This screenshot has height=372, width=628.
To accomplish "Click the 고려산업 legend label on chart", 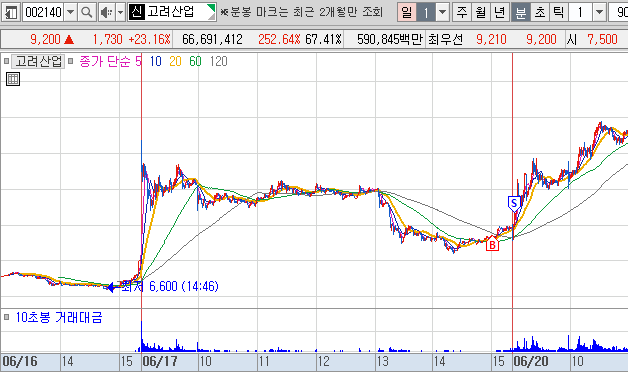I will tap(38, 61).
